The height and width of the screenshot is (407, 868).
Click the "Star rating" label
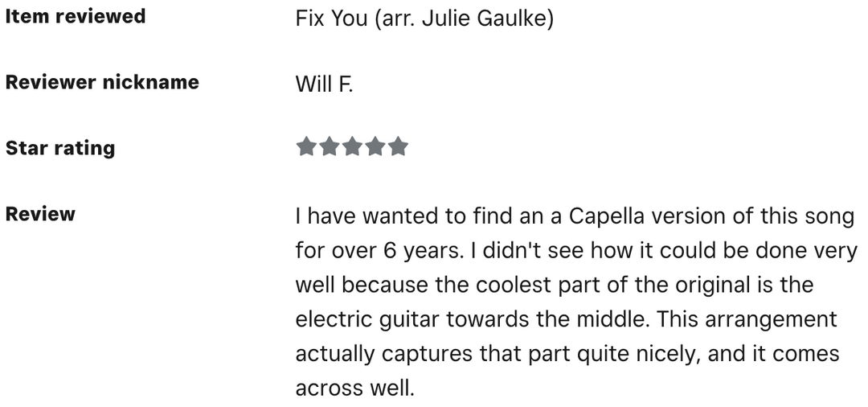click(x=60, y=148)
